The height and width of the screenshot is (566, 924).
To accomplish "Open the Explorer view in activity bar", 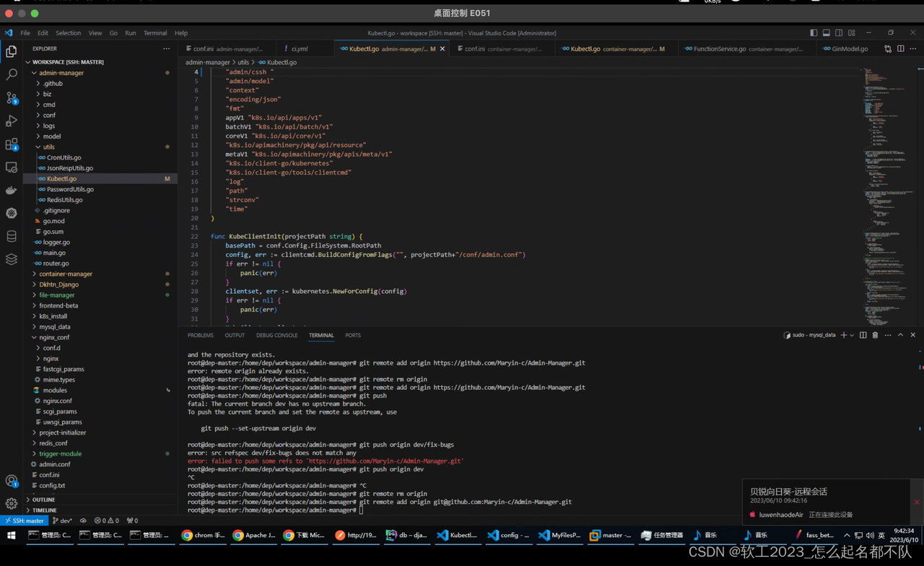I will (x=11, y=51).
